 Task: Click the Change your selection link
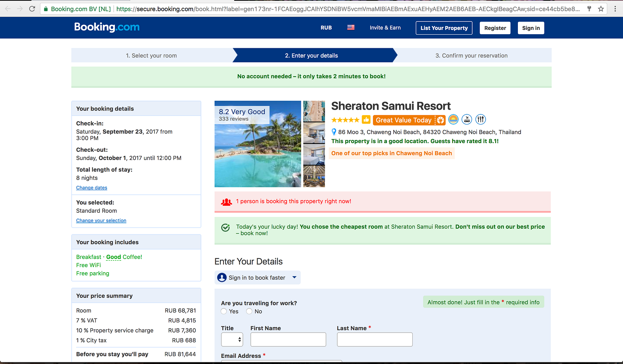tap(101, 220)
